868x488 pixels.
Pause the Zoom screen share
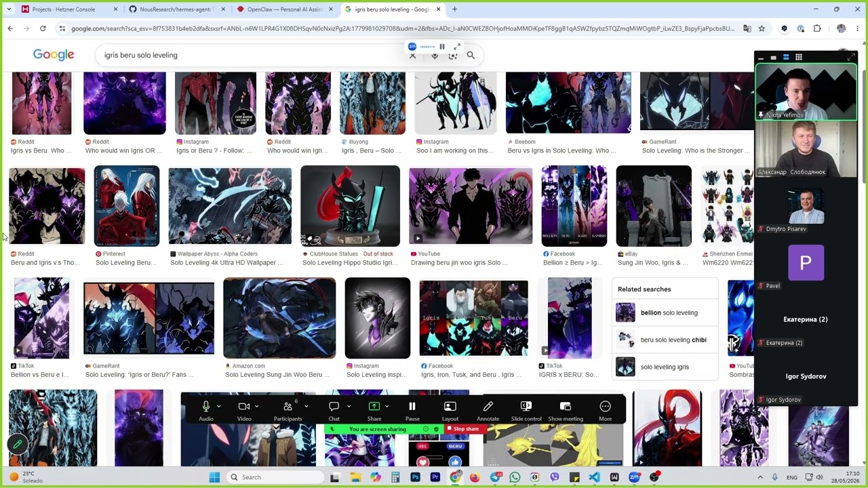click(x=412, y=411)
